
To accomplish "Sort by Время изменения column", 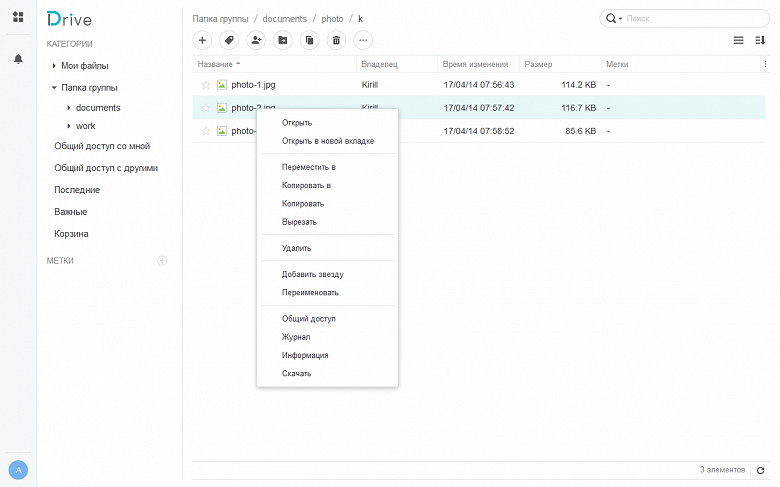I will [476, 64].
